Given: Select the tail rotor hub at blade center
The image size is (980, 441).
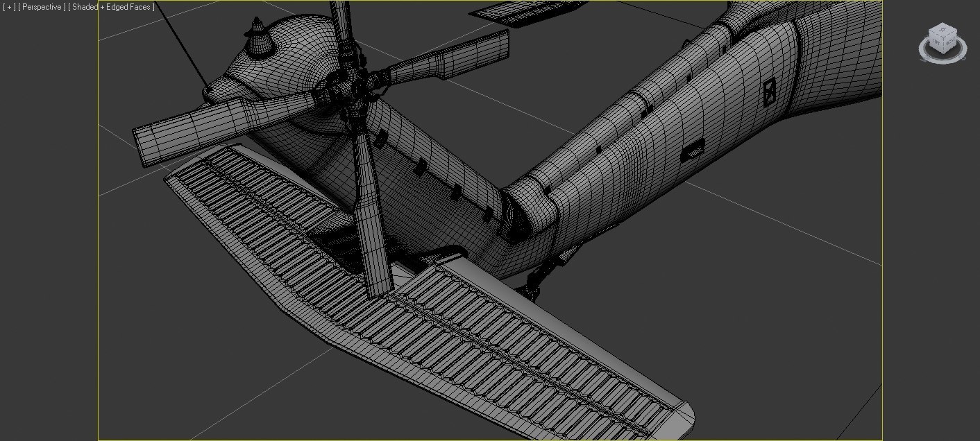Looking at the screenshot, I should (x=355, y=89).
